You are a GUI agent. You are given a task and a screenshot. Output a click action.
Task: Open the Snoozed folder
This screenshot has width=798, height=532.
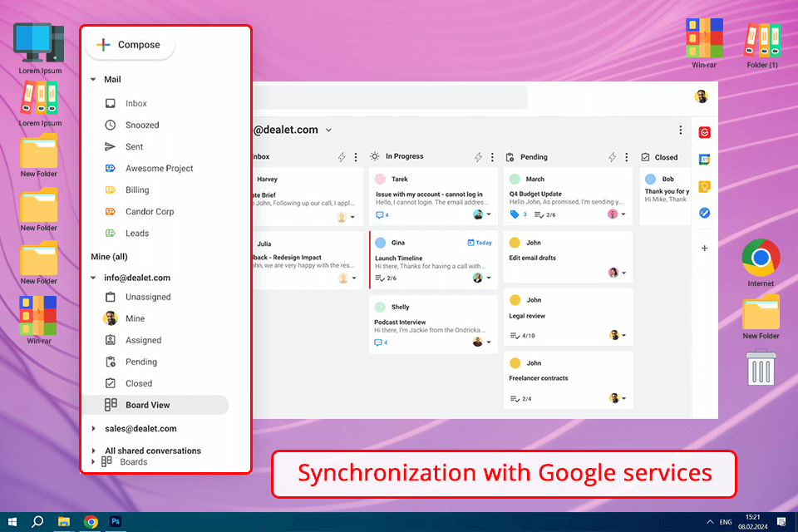point(142,125)
